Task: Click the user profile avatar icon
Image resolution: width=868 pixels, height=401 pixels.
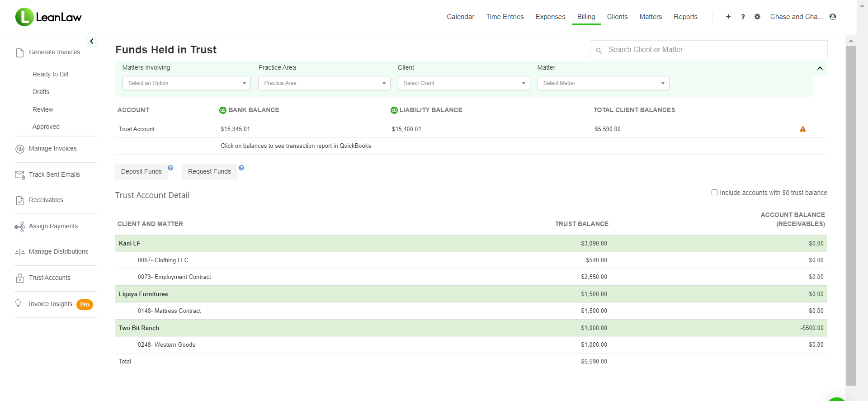Action: [x=833, y=17]
